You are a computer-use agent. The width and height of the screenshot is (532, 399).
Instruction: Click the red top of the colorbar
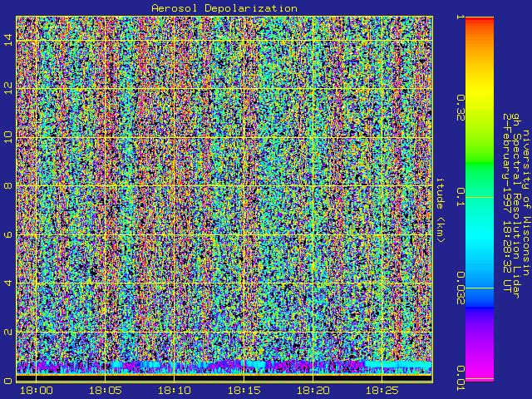coord(480,20)
